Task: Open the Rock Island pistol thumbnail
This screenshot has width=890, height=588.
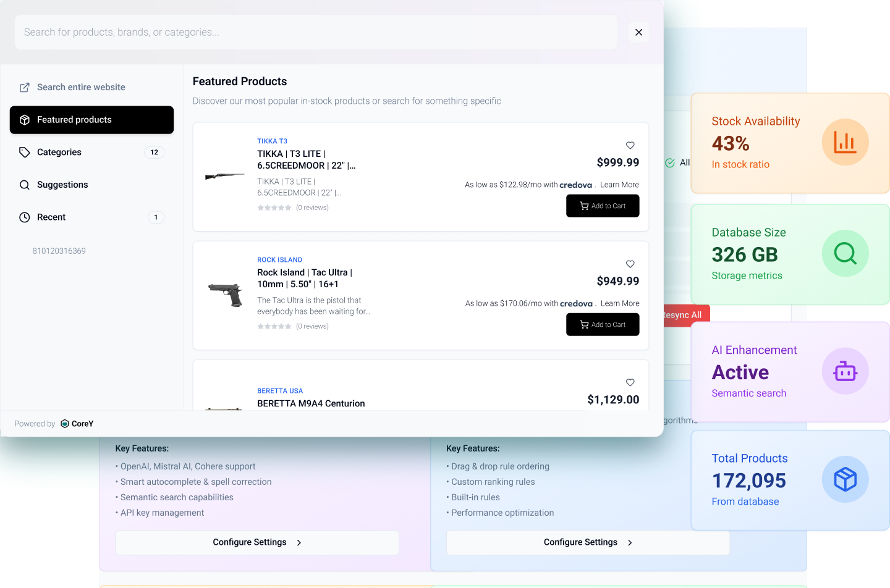Action: [226, 295]
